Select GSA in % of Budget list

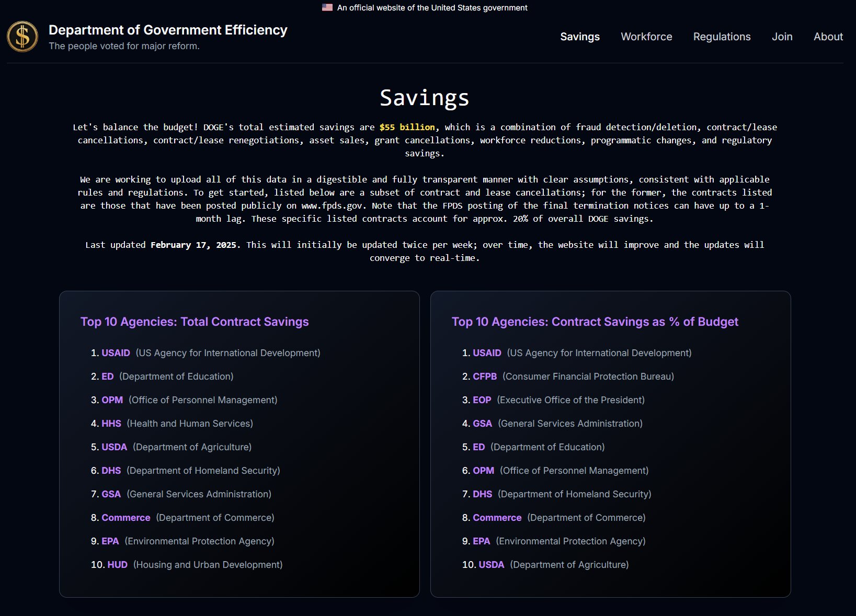(482, 424)
